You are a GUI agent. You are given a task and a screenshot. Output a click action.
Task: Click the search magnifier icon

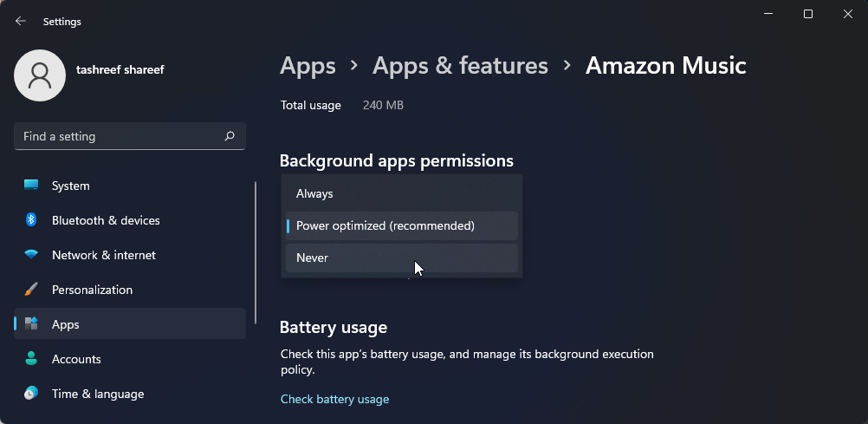click(230, 136)
